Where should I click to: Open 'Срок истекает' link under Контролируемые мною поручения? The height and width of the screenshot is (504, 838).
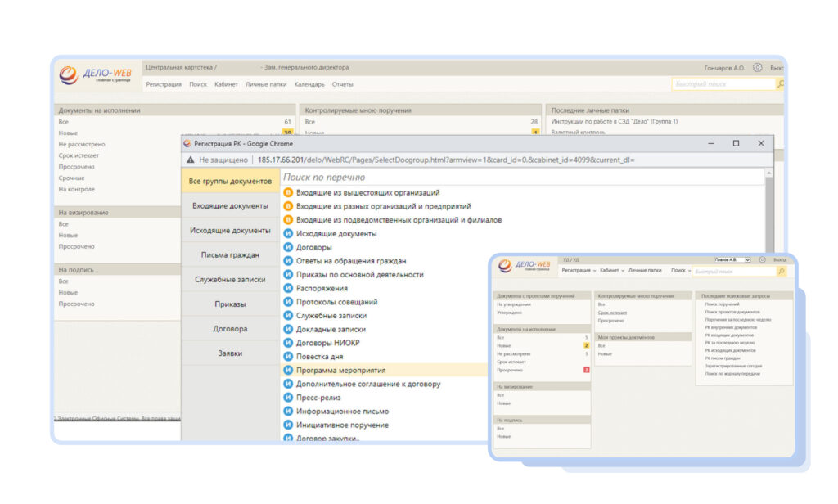[x=612, y=313]
